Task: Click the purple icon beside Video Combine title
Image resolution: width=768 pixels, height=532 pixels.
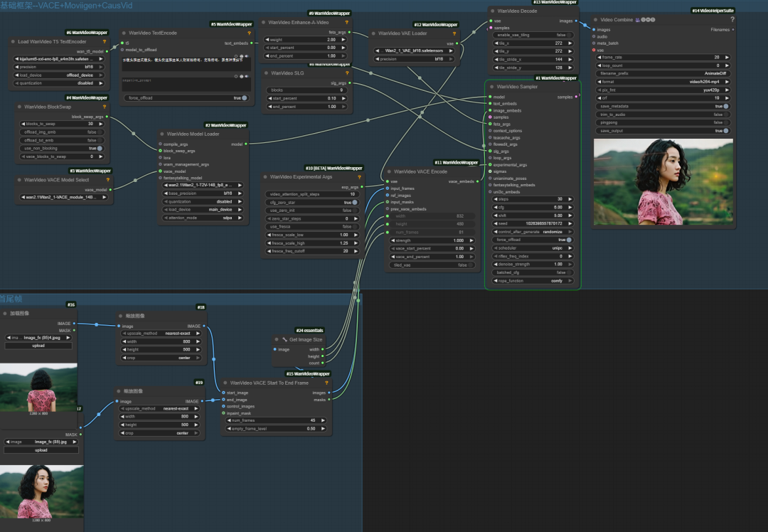Action: tap(638, 20)
